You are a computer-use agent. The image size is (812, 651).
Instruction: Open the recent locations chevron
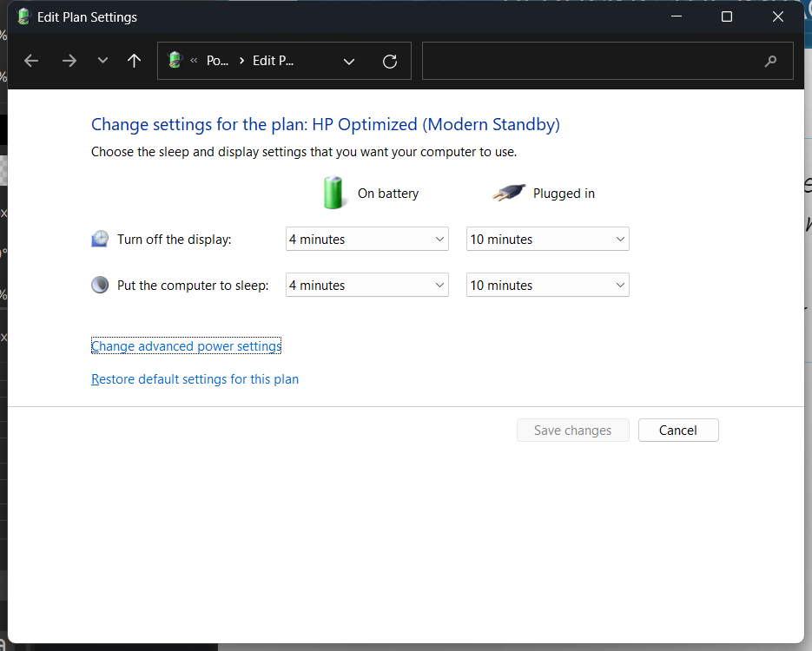pos(102,61)
